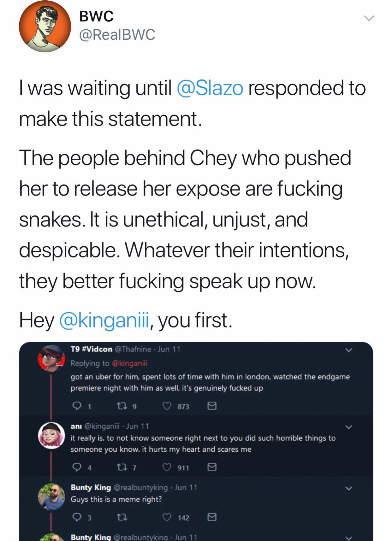Like the T9 #Vidcon tweet with 873 likes
Viewport: 392px width, 541px height.
(x=167, y=406)
